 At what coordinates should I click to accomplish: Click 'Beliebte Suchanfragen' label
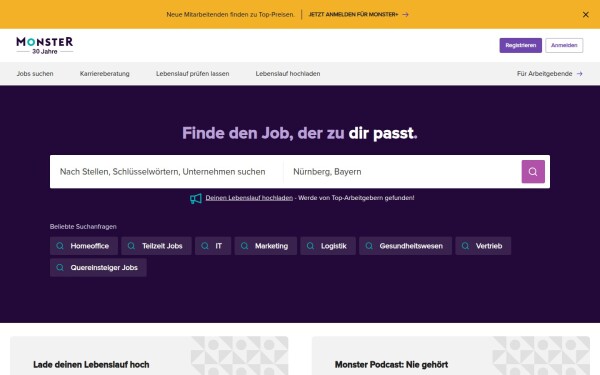click(x=83, y=227)
